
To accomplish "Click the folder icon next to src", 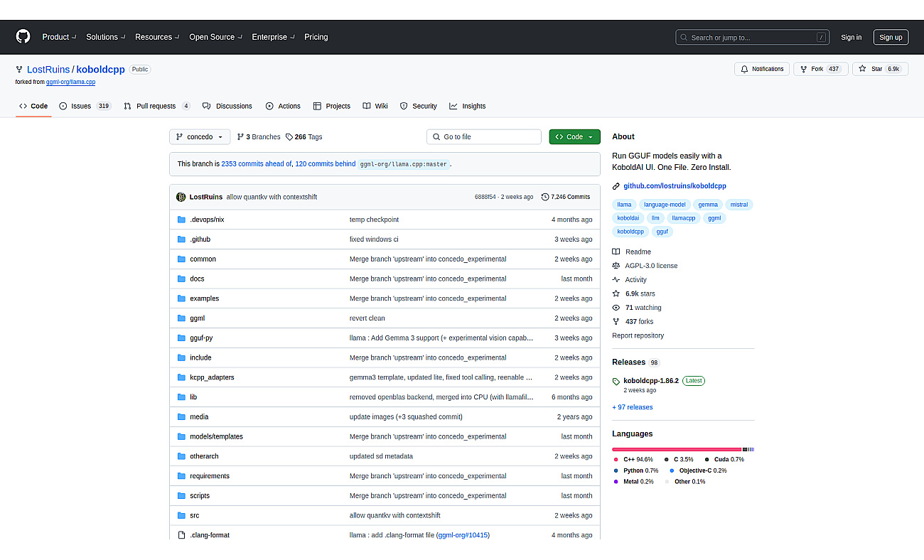I will click(x=181, y=515).
